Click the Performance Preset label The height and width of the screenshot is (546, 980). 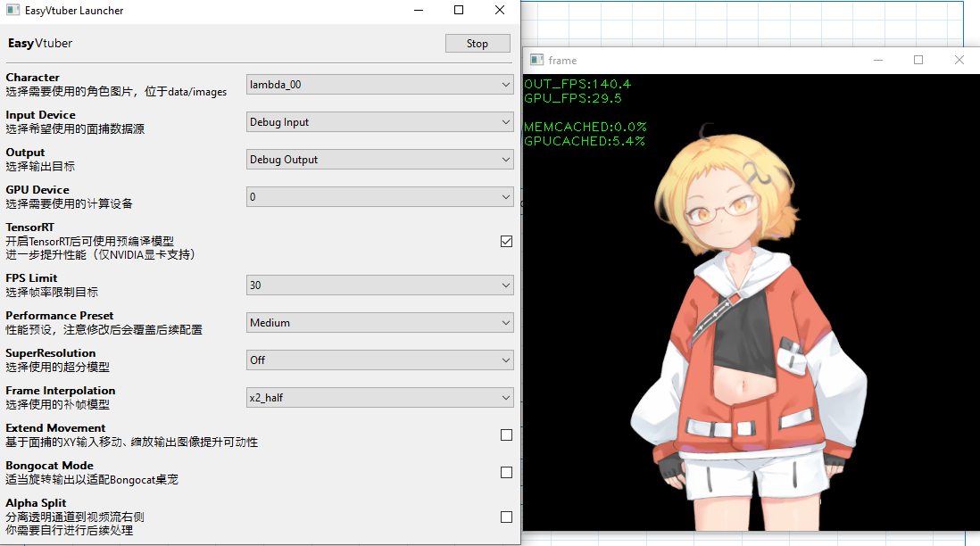(x=60, y=316)
